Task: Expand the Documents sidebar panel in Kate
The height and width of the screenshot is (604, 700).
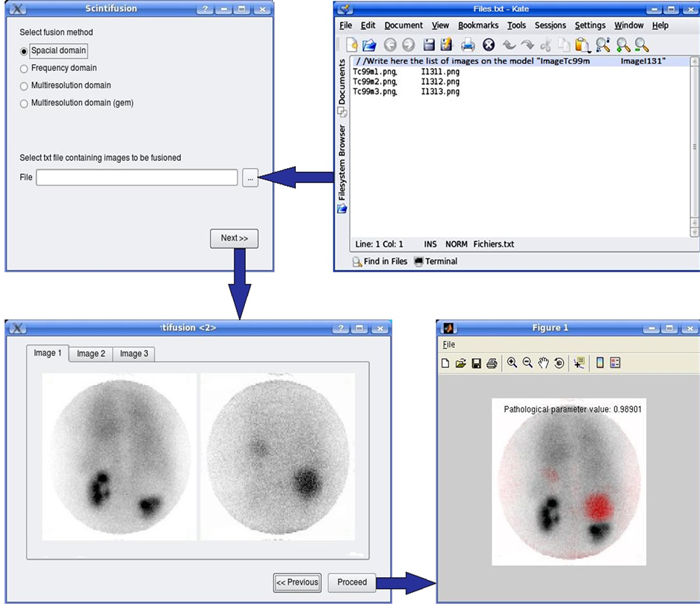Action: click(342, 82)
